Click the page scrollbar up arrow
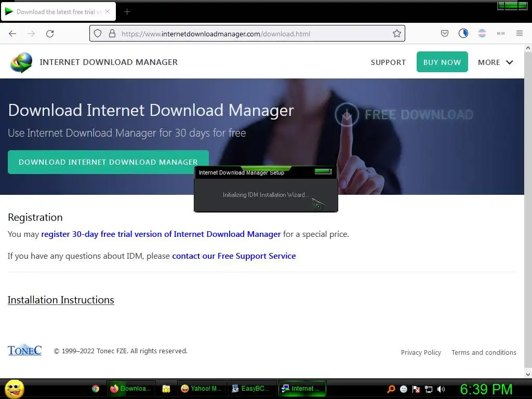 click(x=528, y=48)
